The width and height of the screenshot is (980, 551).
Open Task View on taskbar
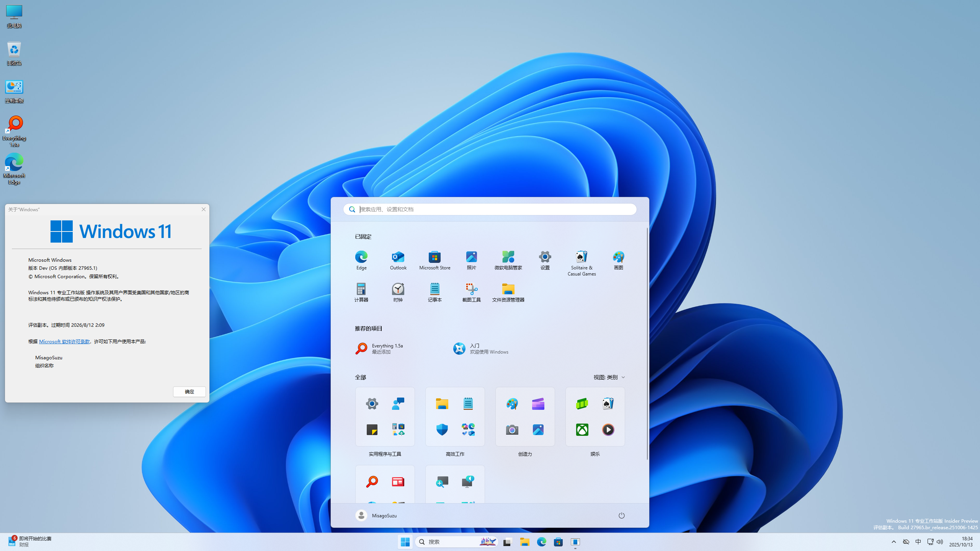pyautogui.click(x=508, y=542)
